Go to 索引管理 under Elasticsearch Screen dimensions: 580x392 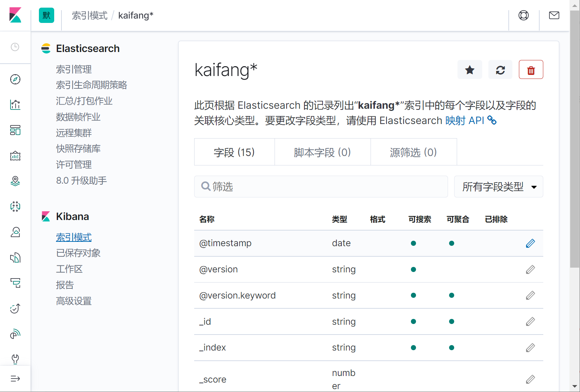[74, 69]
